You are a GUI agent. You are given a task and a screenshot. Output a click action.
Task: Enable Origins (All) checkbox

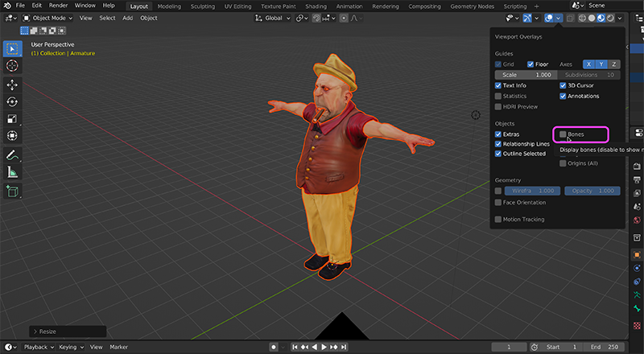pos(563,163)
